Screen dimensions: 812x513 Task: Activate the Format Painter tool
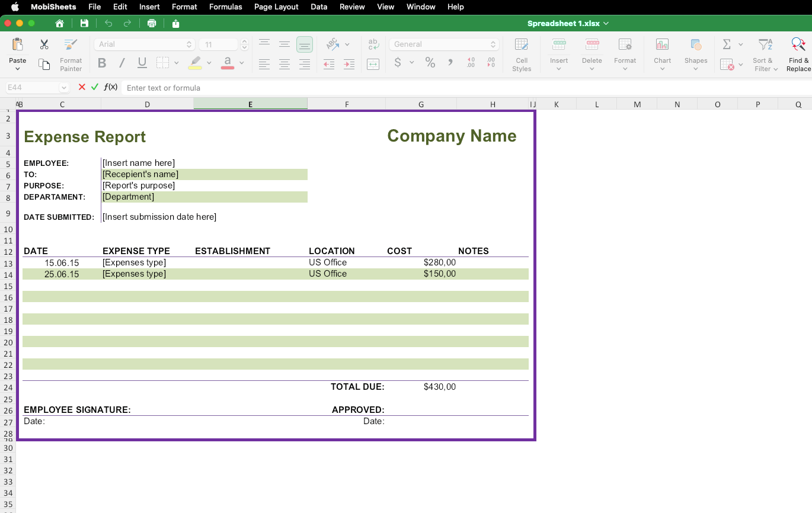coord(71,54)
